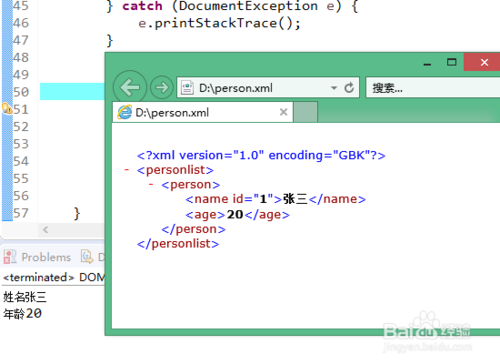Collapse the personlist XML node
This screenshot has width=500, height=364.
(127, 170)
